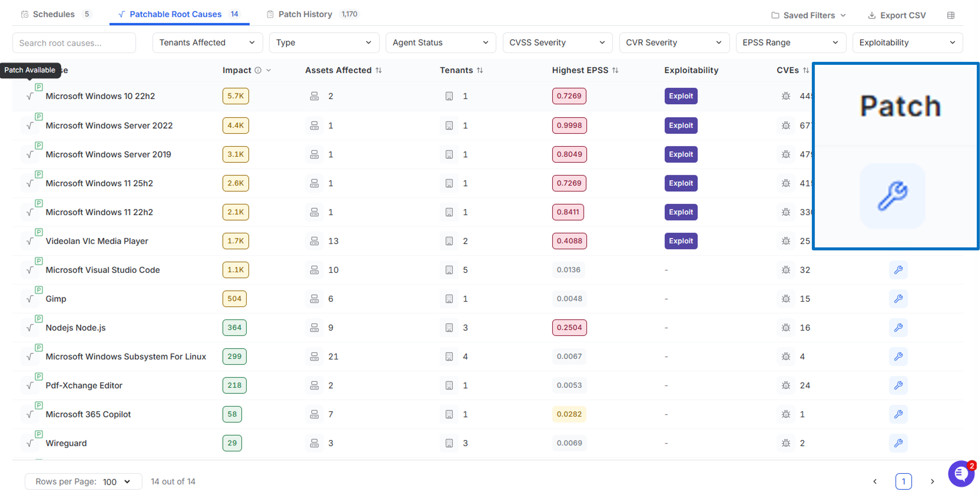The height and width of the screenshot is (495, 980).
Task: Change Rows per Page dropdown
Action: tap(84, 481)
